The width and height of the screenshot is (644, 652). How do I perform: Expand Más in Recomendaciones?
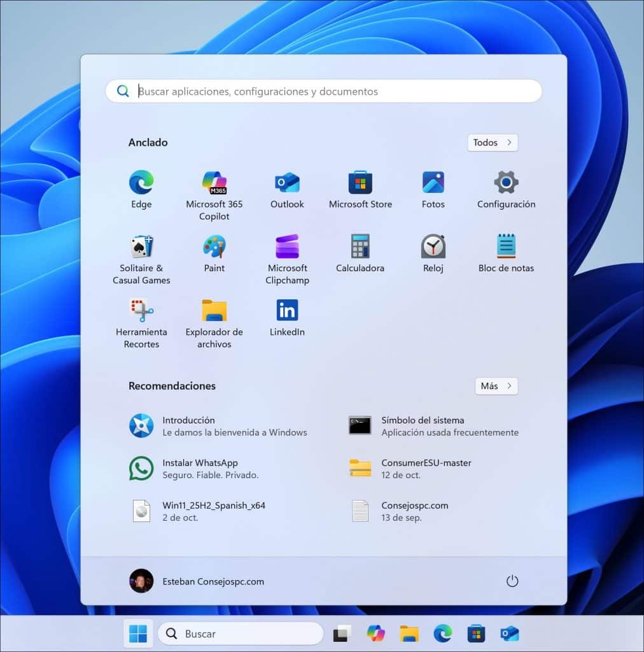pyautogui.click(x=496, y=386)
